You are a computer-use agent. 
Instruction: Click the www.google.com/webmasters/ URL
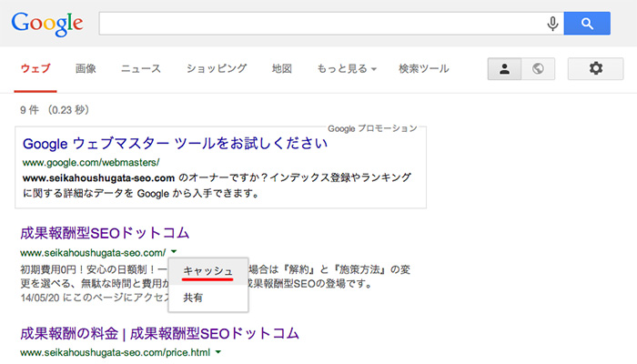[x=91, y=163]
